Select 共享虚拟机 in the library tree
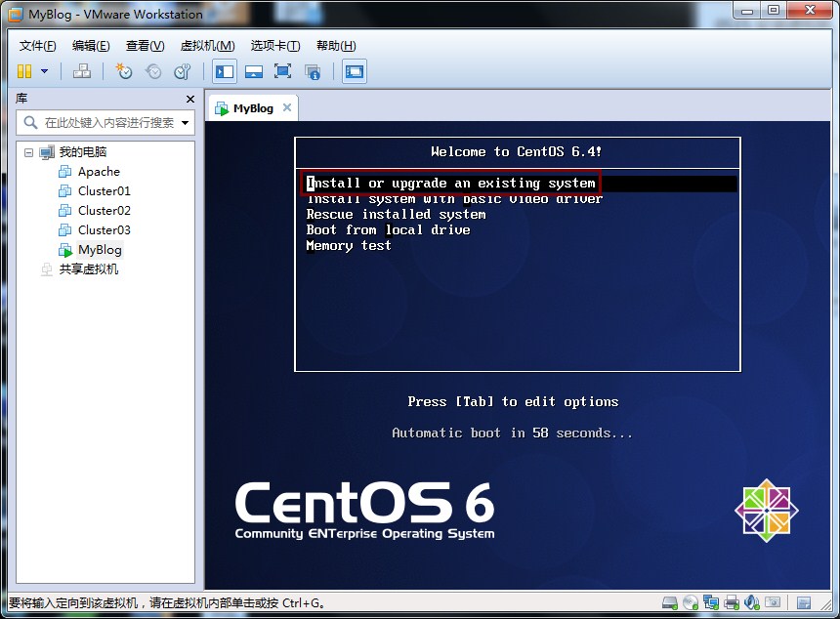 tap(88, 269)
